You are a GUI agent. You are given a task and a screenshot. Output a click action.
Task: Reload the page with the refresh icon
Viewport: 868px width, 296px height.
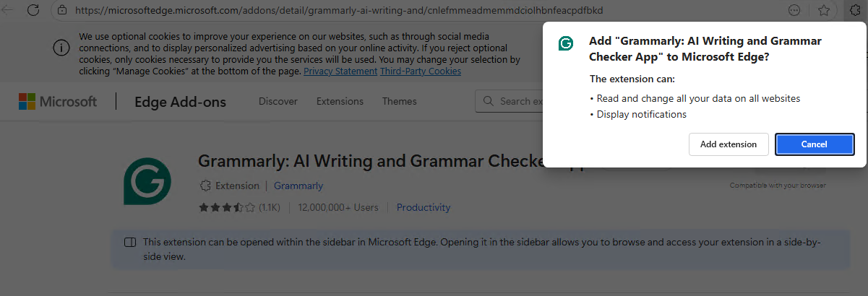click(33, 10)
